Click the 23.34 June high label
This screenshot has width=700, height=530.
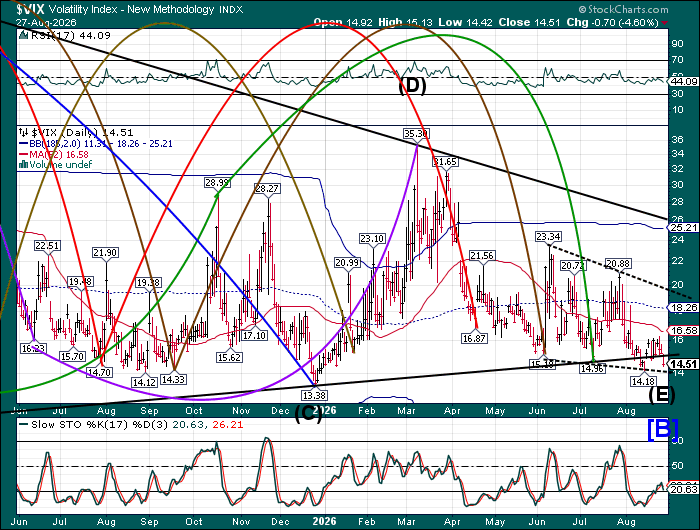(549, 236)
